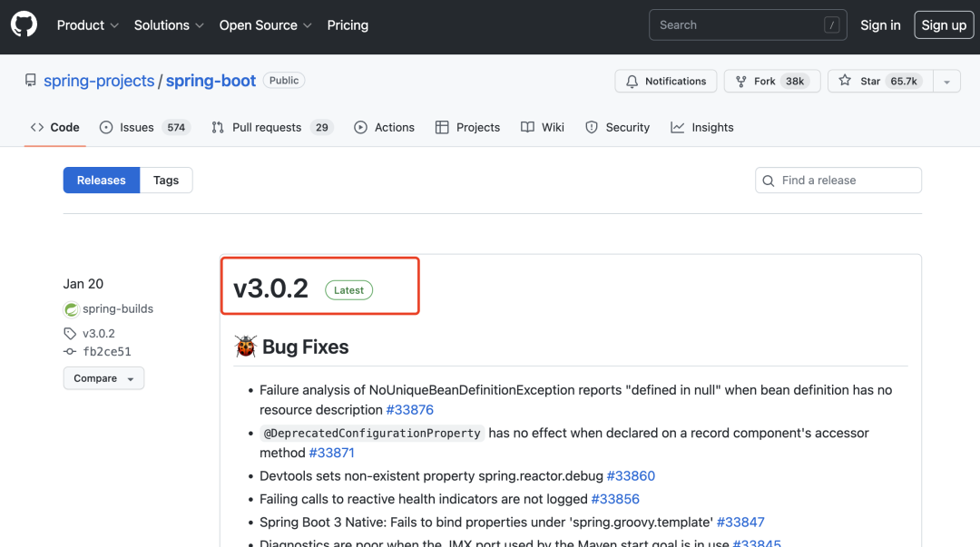Open the v3.0.2 tag link

click(99, 333)
